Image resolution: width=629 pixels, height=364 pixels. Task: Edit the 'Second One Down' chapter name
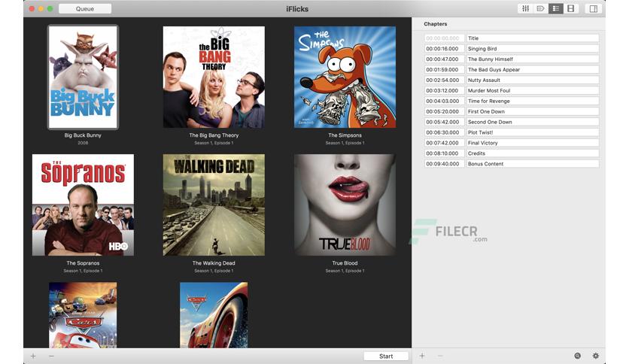533,122
